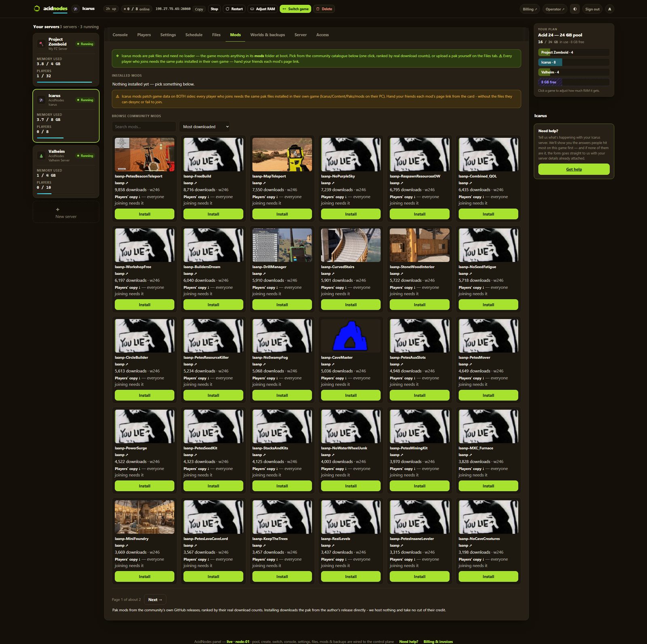647x644 pixels.
Task: Click the acidnodes logo
Action: click(51, 8)
